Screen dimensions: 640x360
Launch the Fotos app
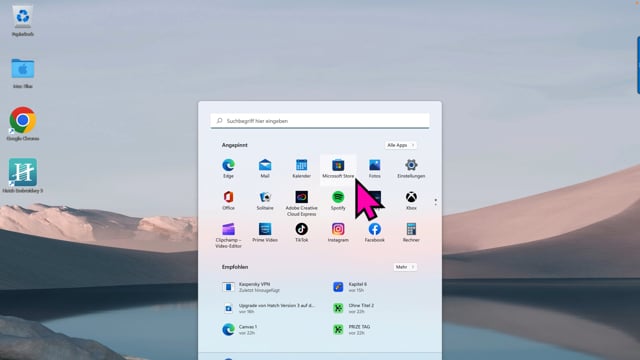pyautogui.click(x=374, y=169)
